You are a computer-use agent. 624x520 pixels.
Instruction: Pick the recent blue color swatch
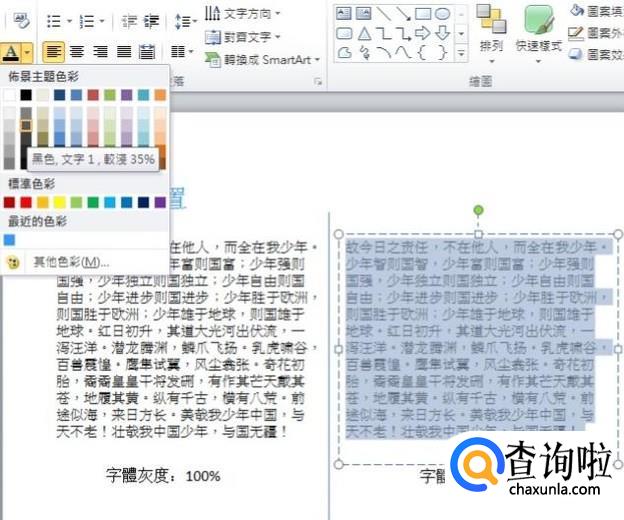pos(10,240)
